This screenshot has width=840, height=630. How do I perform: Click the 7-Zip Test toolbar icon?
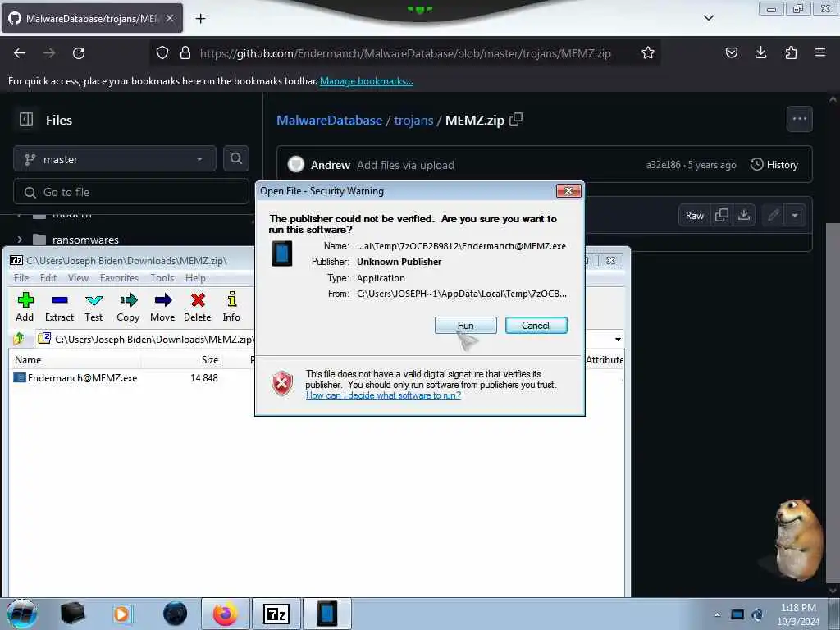point(94,307)
